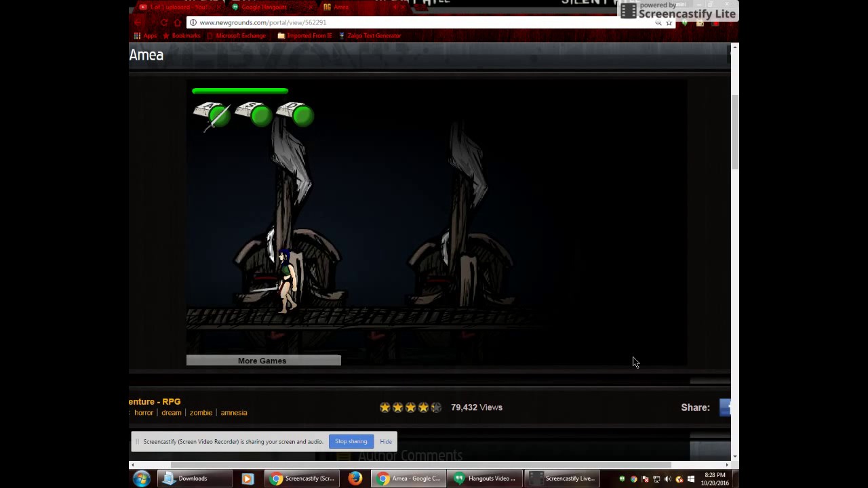Click the 79,432 Views text
The image size is (868, 488).
477,407
